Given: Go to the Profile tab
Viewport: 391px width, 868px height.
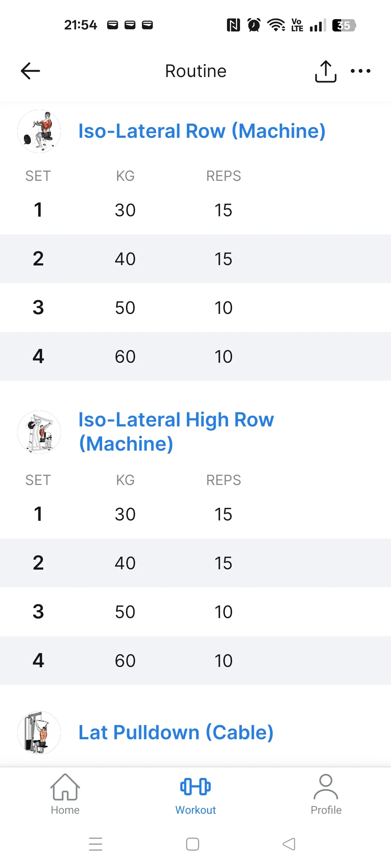Looking at the screenshot, I should click(326, 794).
